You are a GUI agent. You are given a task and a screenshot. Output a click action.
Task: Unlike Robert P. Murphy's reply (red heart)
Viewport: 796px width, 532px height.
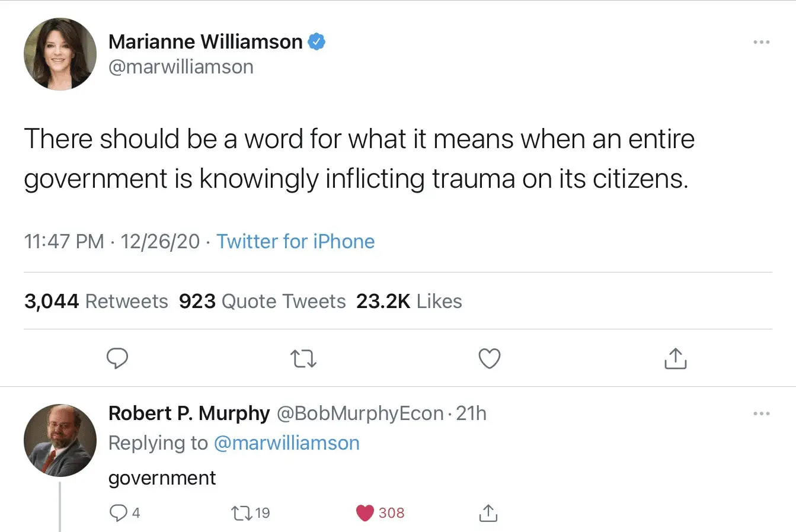coord(365,512)
